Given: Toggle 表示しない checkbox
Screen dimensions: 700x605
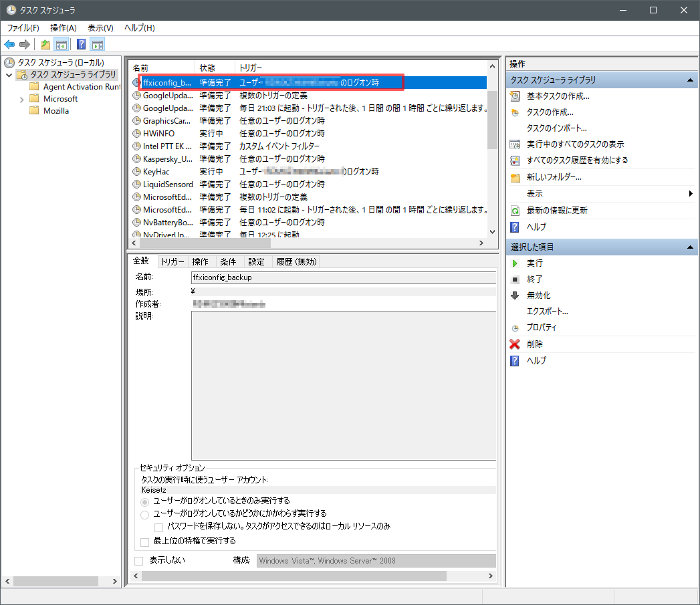Looking at the screenshot, I should tap(139, 561).
